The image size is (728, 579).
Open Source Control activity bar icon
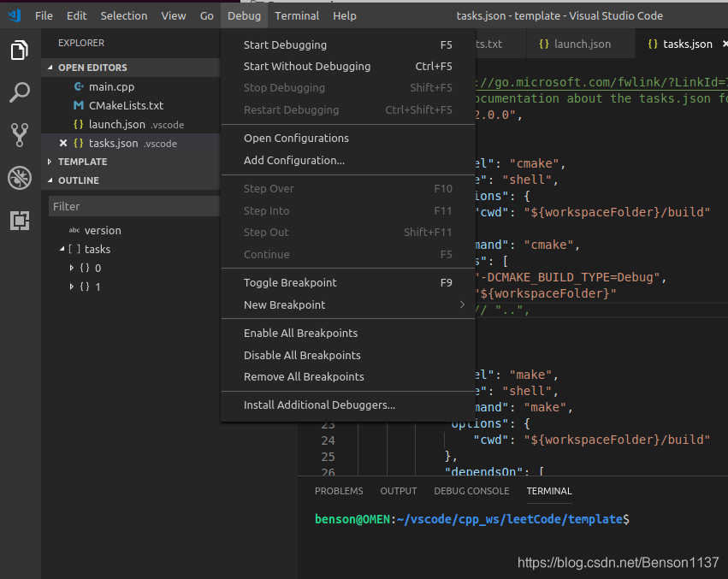pyautogui.click(x=20, y=135)
